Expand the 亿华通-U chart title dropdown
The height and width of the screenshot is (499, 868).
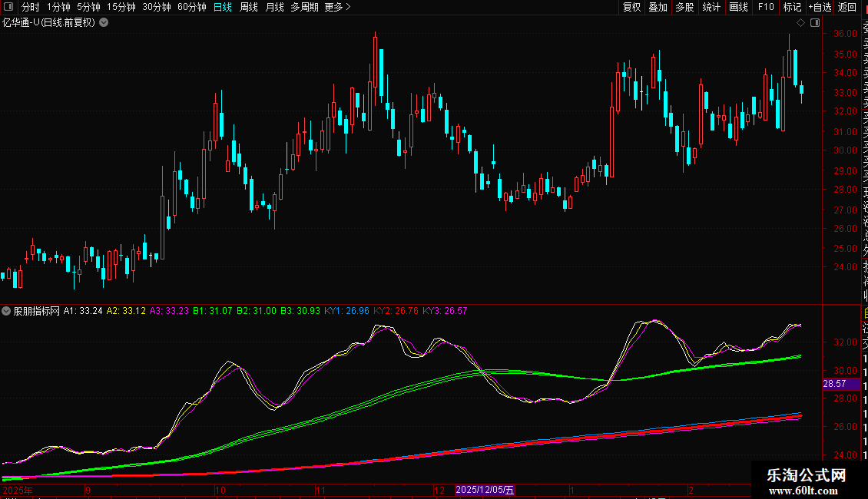point(104,23)
